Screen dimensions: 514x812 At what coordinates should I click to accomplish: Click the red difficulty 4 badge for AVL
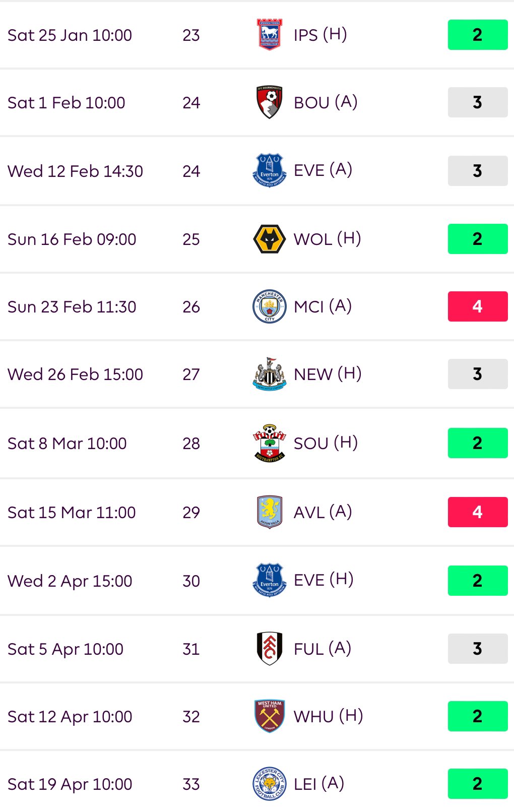(478, 512)
